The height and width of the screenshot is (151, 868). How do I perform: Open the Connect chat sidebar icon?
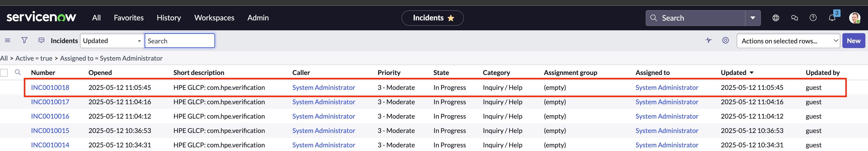tap(795, 18)
